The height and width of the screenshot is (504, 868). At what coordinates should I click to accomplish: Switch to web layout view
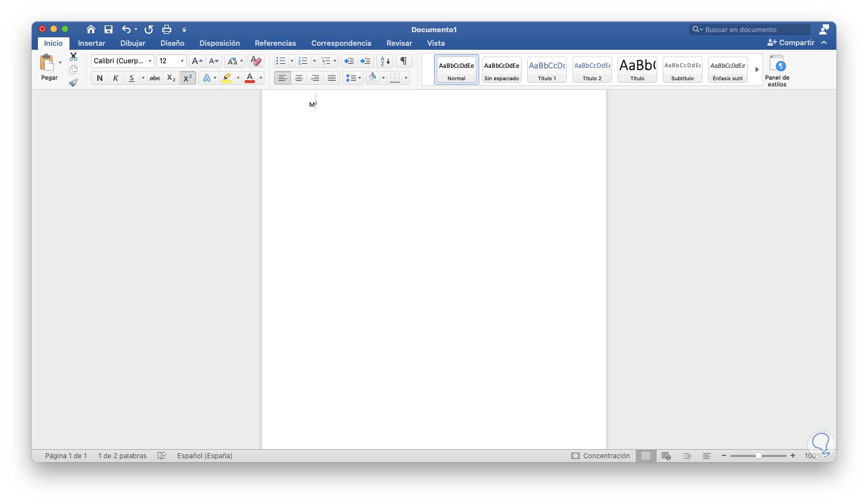pos(666,455)
